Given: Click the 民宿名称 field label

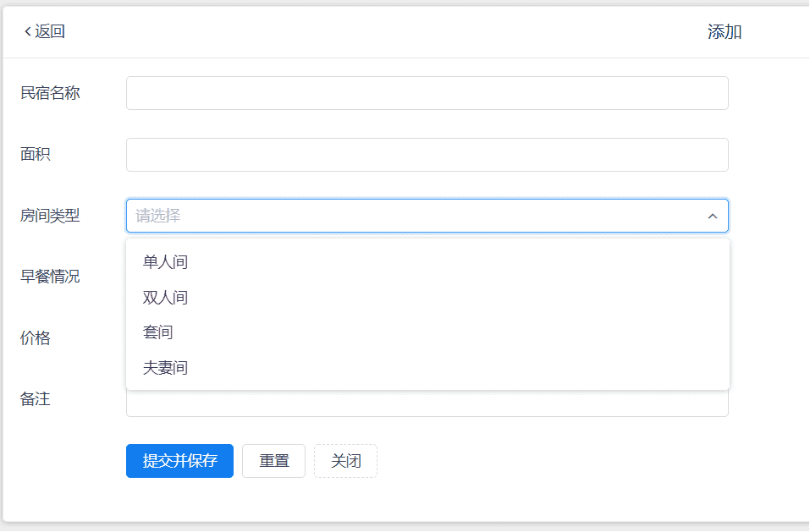Looking at the screenshot, I should [x=50, y=93].
